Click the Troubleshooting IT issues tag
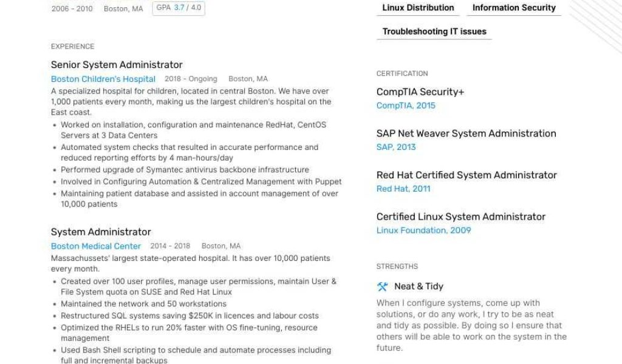Image resolution: width=622 pixels, height=364 pixels. tap(434, 32)
